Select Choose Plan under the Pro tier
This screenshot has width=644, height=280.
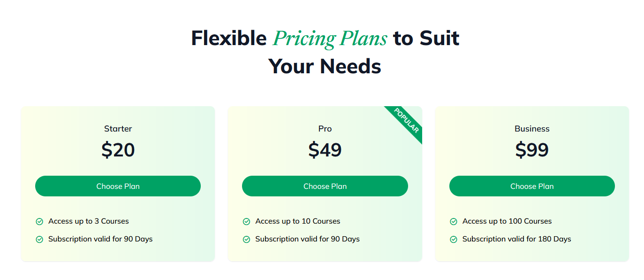325,186
